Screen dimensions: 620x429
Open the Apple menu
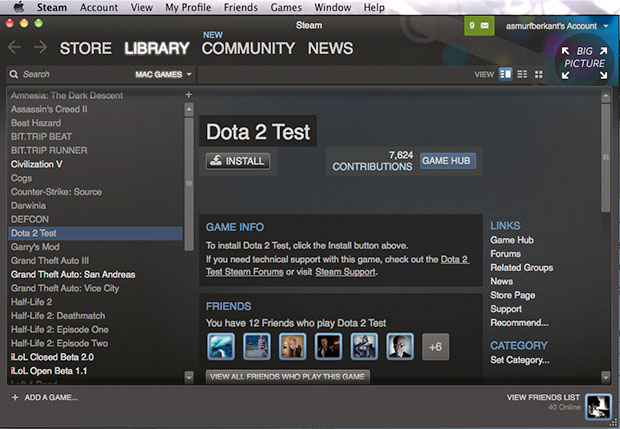point(18,7)
